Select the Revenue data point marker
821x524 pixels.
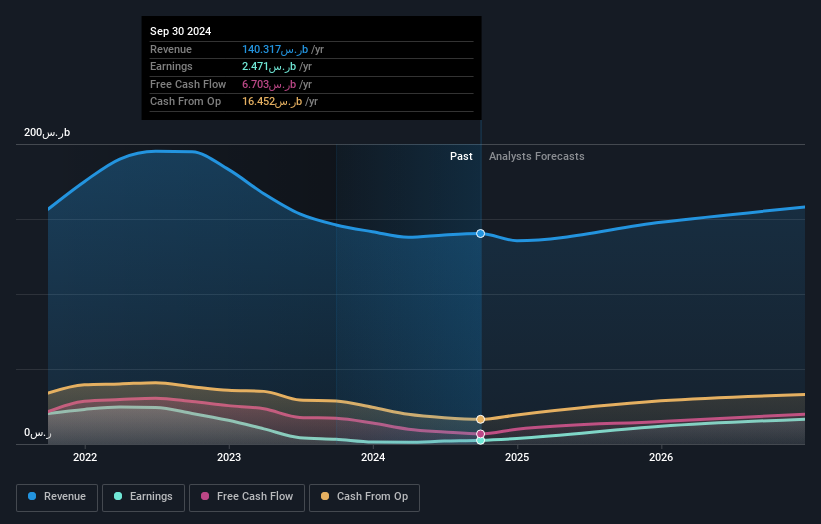click(480, 233)
